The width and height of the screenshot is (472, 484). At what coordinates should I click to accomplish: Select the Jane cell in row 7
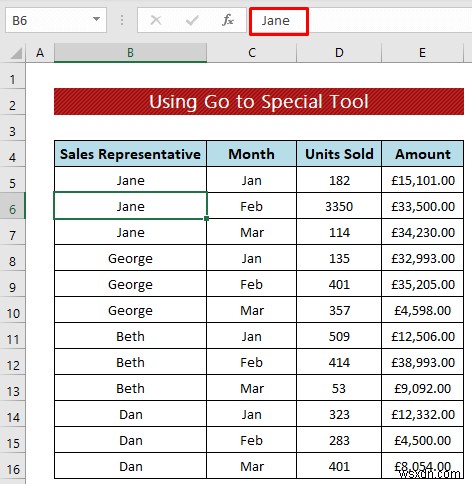pyautogui.click(x=130, y=232)
